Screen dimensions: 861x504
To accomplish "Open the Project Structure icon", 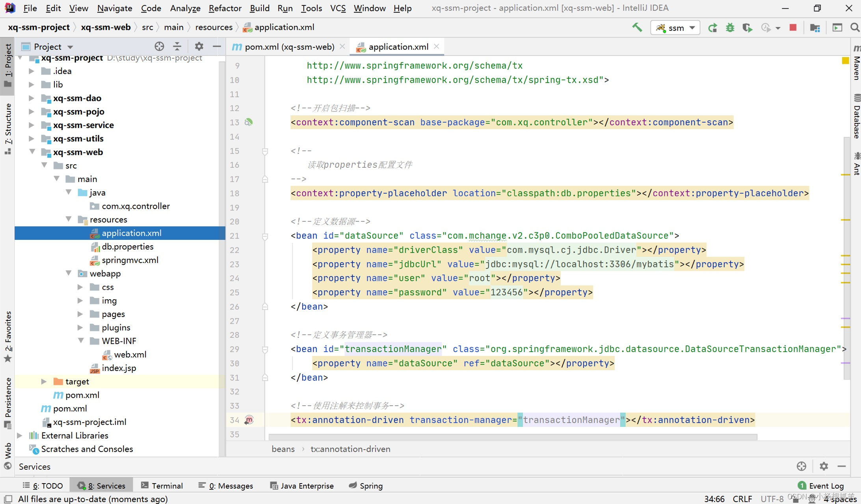I will pyautogui.click(x=815, y=28).
